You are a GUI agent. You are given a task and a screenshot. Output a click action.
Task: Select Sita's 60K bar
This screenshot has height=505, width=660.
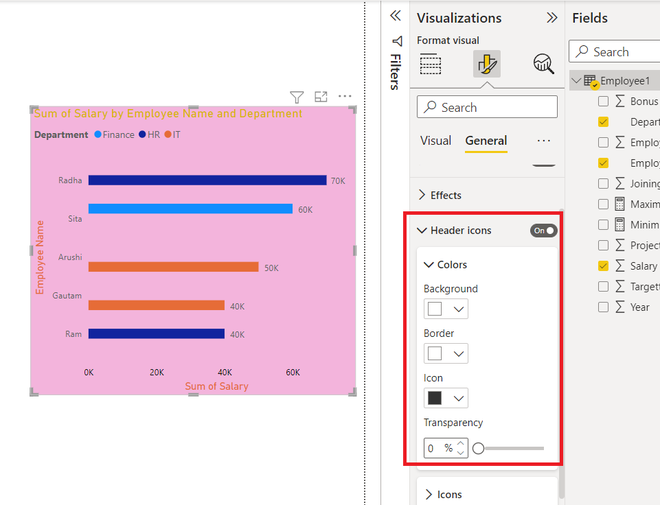pyautogui.click(x=190, y=209)
